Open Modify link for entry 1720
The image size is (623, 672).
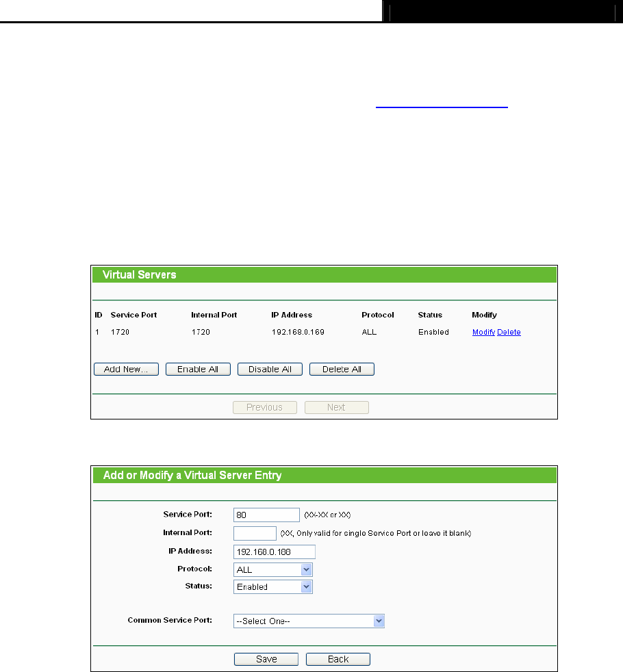pos(483,332)
